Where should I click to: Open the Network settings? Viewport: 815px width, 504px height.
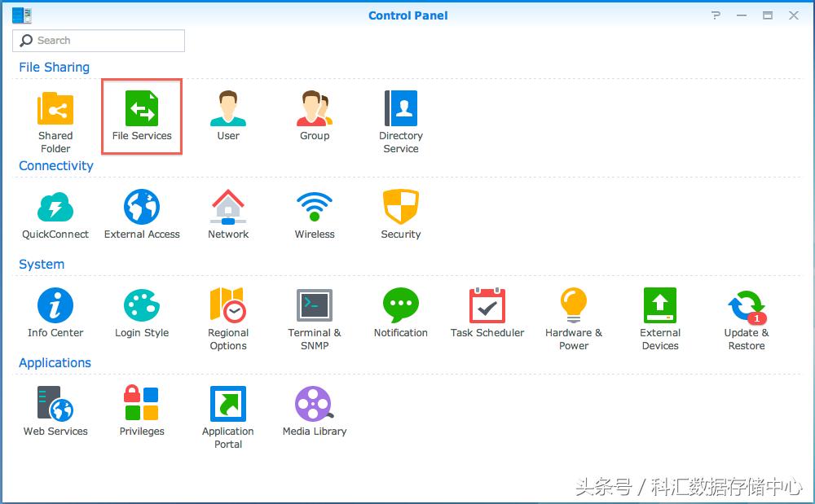(228, 215)
